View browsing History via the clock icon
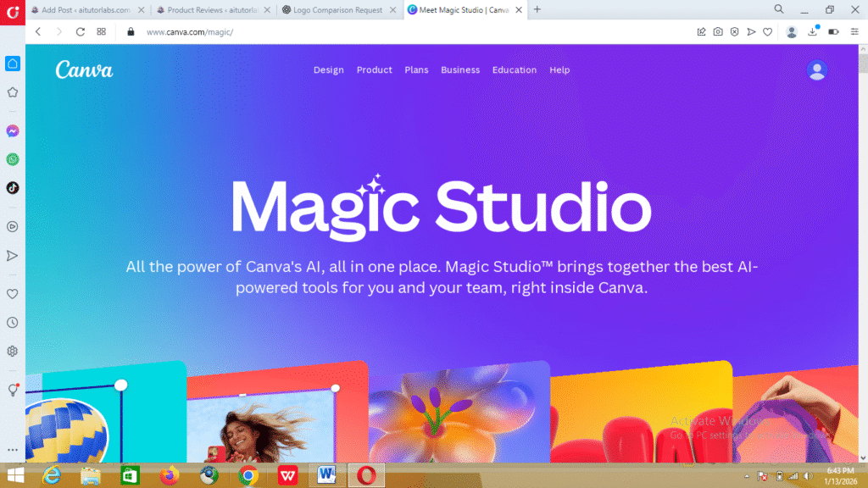Viewport: 868px width, 488px height. coord(12,323)
